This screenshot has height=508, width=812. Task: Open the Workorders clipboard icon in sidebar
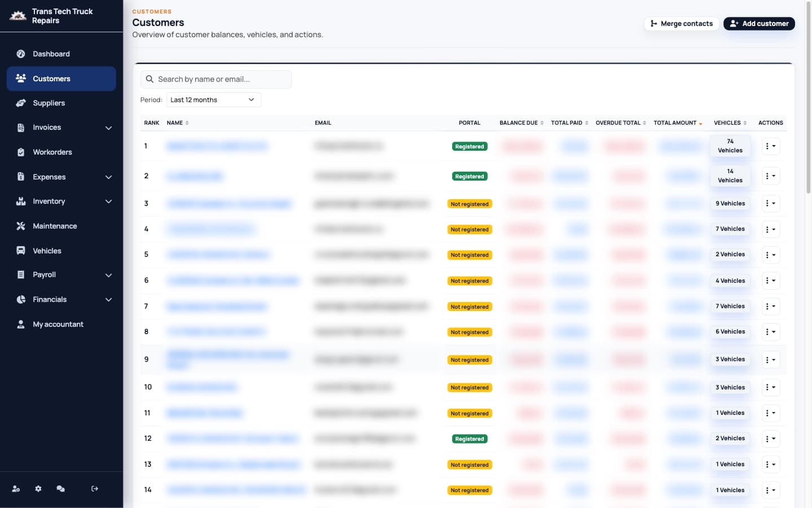tap(21, 152)
